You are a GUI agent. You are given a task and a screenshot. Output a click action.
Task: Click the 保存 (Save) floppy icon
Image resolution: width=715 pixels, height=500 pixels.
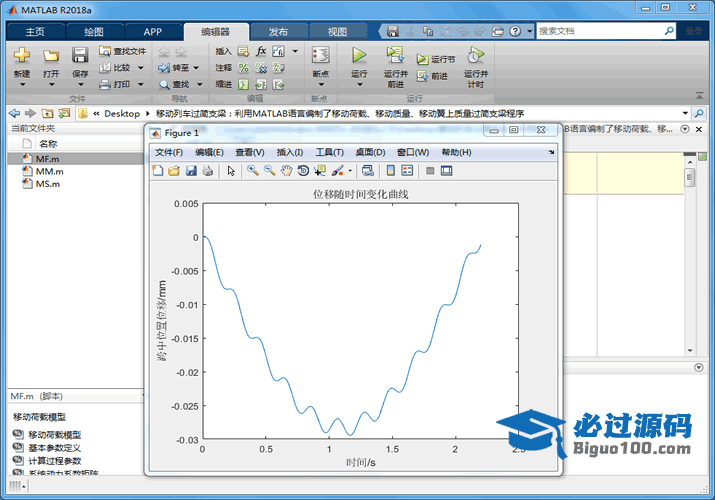click(x=80, y=55)
